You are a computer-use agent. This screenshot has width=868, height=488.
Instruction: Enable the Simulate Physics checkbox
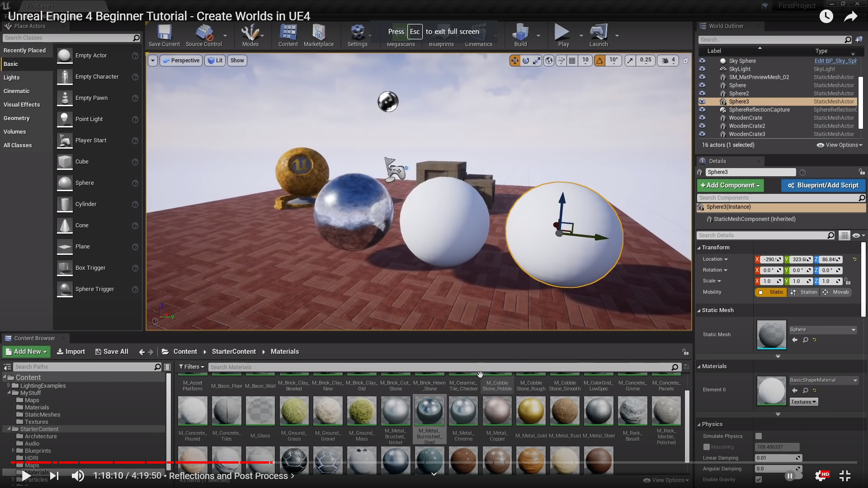[x=759, y=436]
